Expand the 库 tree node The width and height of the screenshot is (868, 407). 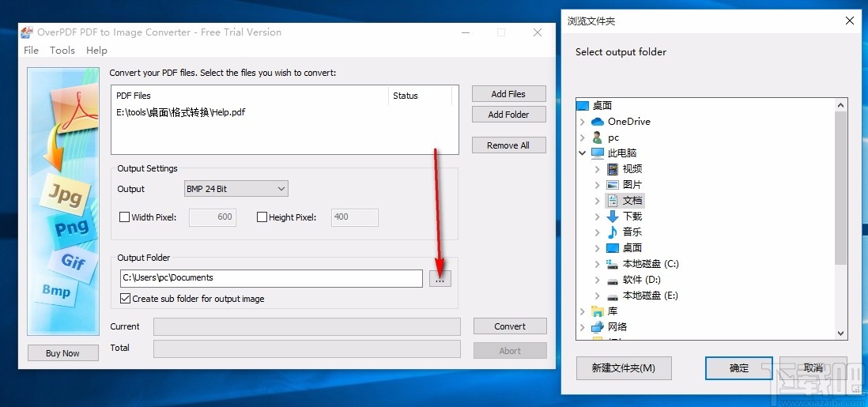pyautogui.click(x=583, y=311)
